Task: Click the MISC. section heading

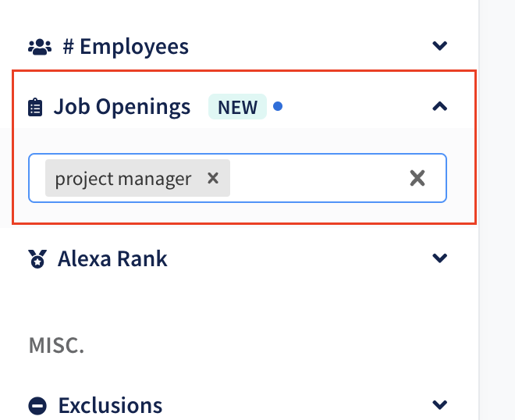Action: tap(56, 345)
